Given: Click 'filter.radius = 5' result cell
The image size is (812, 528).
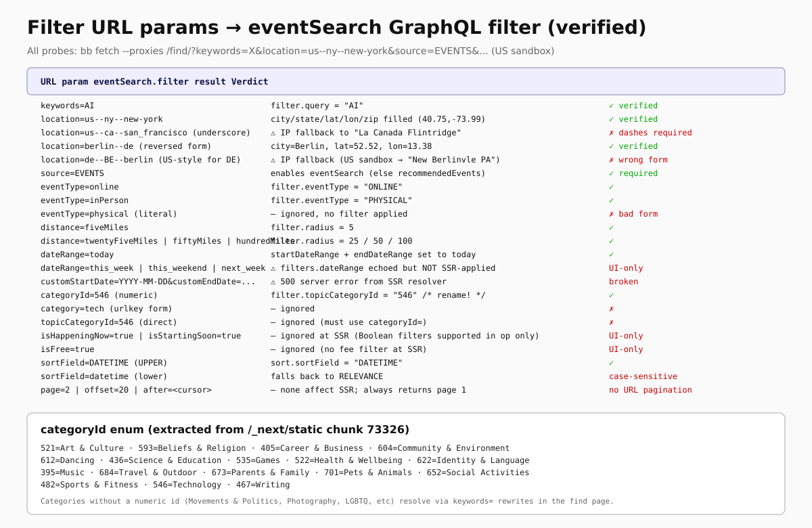Looking at the screenshot, I should coord(313,227).
